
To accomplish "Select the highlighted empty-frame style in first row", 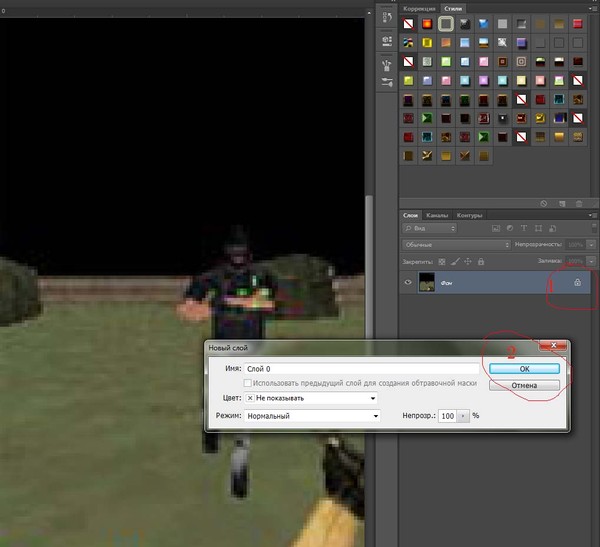I will [x=445, y=24].
